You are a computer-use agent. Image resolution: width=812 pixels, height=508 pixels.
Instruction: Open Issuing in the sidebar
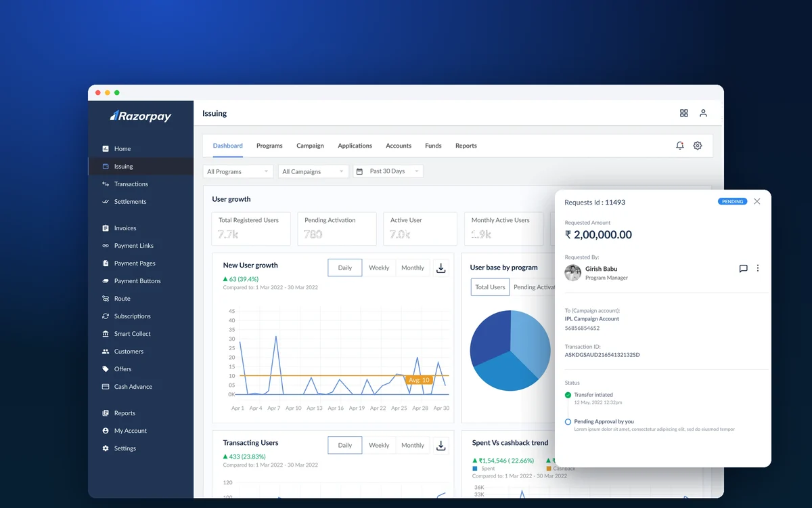[x=141, y=167]
